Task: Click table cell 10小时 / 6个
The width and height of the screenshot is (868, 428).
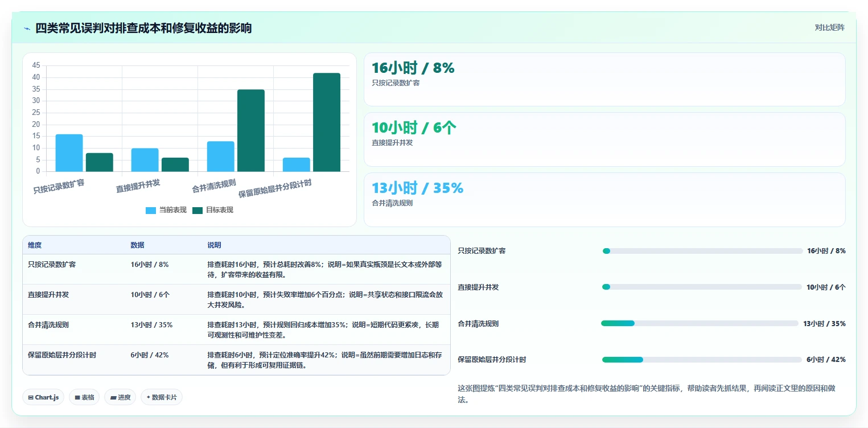Action: (x=150, y=295)
